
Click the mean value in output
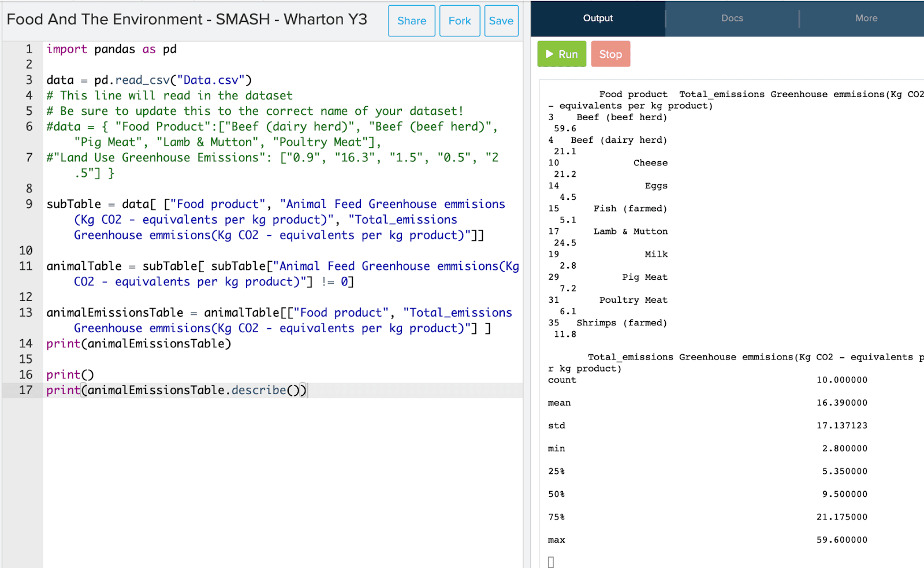[841, 403]
